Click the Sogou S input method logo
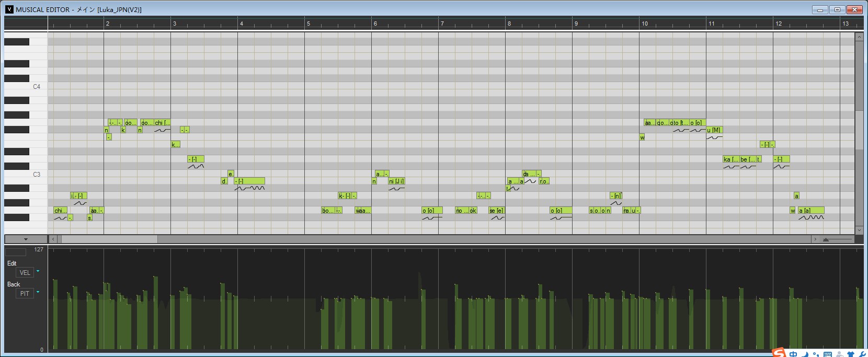The image size is (868, 357). (x=779, y=353)
